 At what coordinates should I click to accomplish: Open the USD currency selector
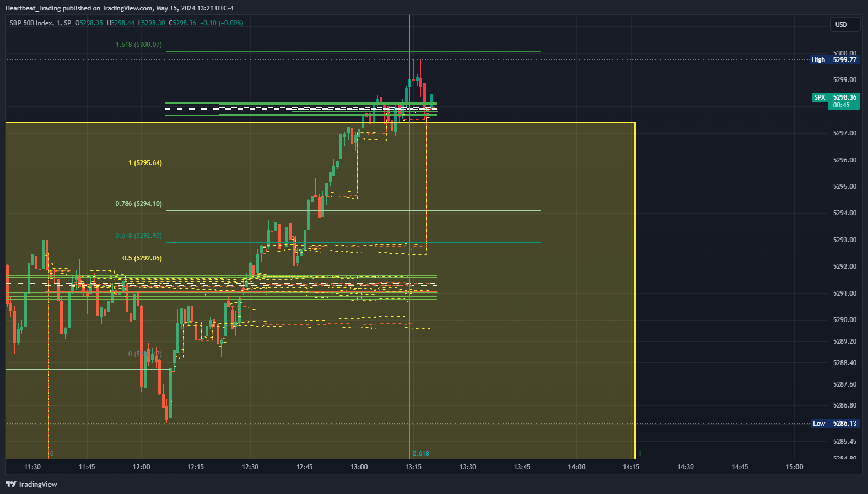[x=845, y=24]
